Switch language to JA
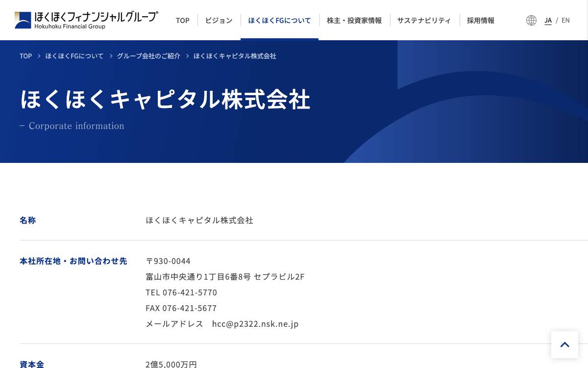 (x=548, y=20)
